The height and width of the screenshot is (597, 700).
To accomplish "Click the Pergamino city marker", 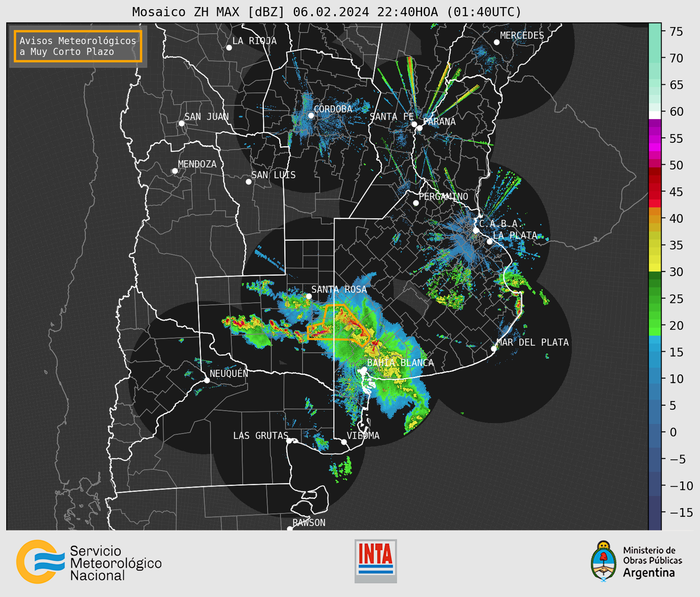I will (416, 203).
